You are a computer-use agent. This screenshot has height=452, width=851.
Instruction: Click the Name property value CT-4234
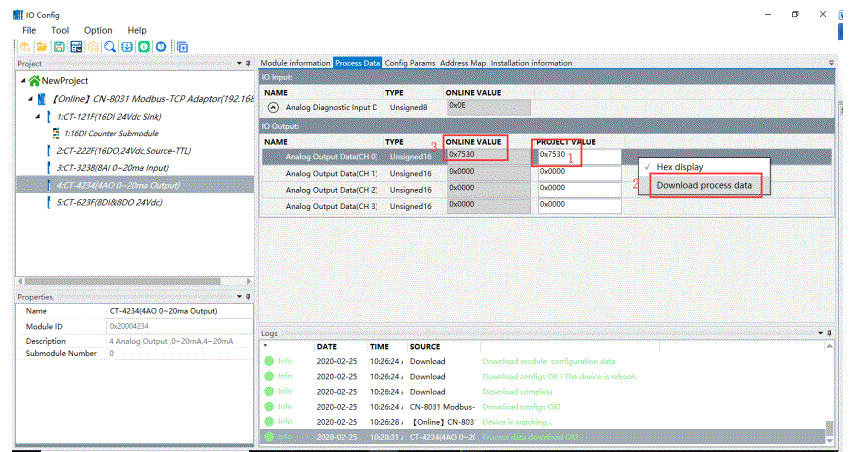(x=163, y=311)
